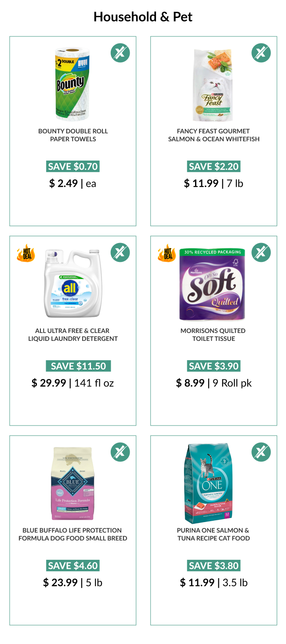This screenshot has width=286, height=644.
Task: Click the Hot Deal flame badge on All detergent
Action: point(26,253)
